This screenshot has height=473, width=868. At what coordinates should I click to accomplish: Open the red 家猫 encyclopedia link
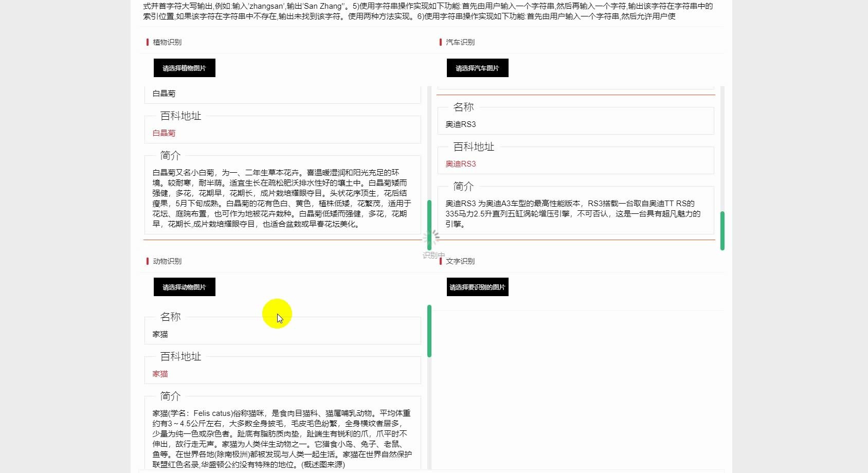coord(160,374)
